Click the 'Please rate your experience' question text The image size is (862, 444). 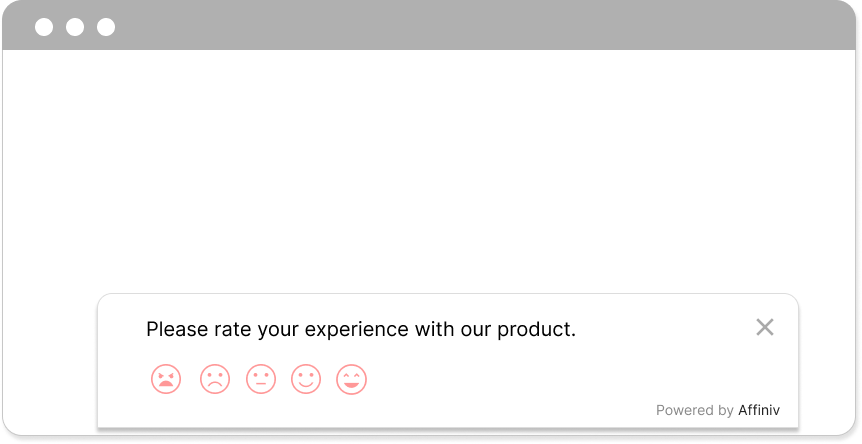click(361, 330)
